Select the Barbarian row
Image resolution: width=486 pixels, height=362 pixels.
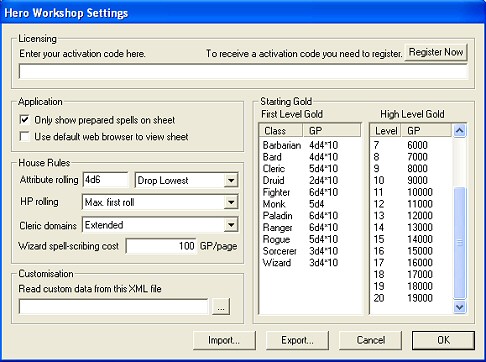[310, 145]
